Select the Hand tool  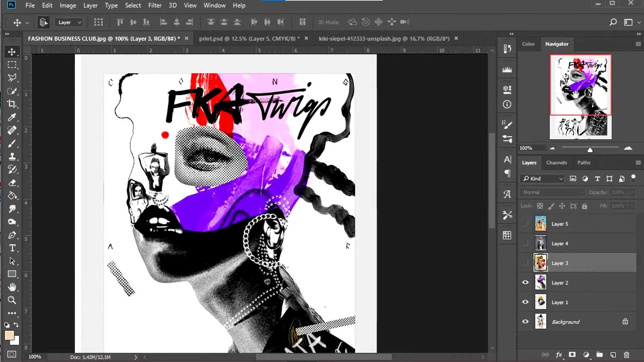12,287
